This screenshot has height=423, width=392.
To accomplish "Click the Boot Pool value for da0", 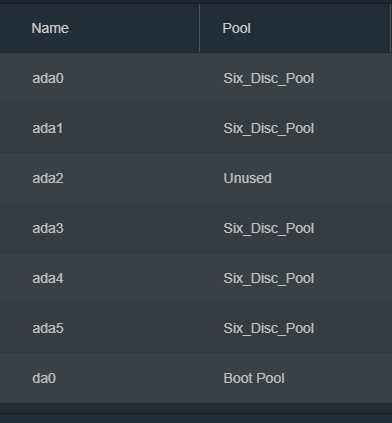I will 254,378.
